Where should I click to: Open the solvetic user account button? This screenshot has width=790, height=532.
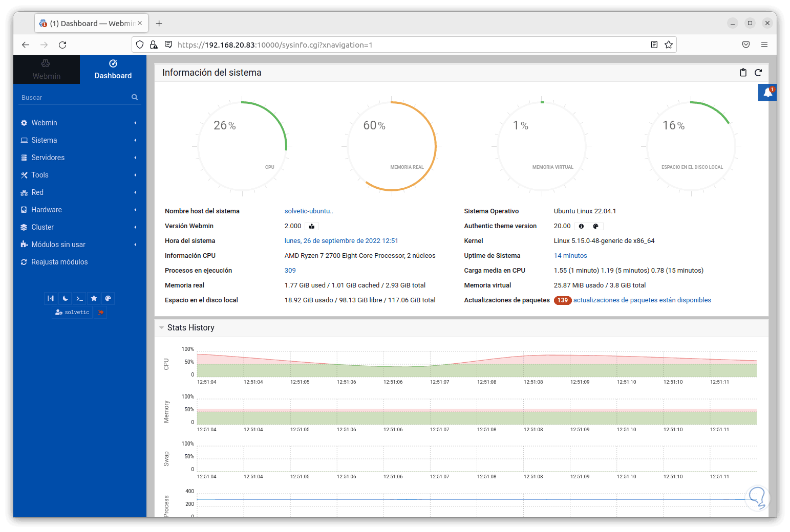[x=72, y=312]
